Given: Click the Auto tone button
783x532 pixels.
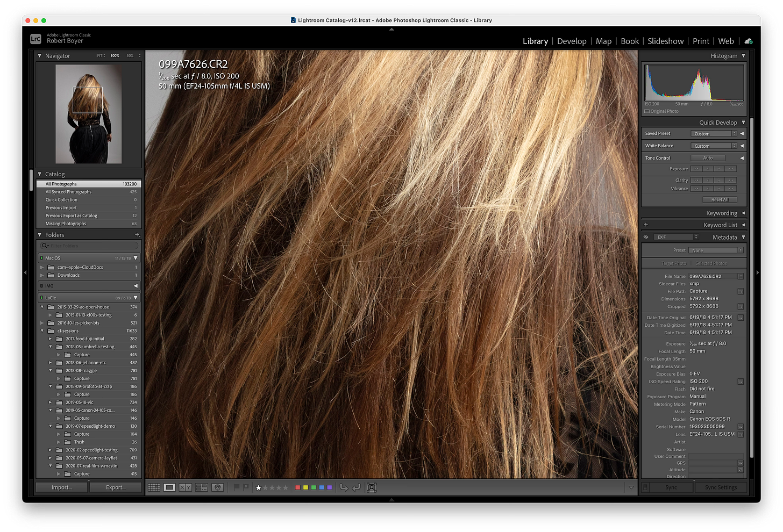Looking at the screenshot, I should click(708, 158).
